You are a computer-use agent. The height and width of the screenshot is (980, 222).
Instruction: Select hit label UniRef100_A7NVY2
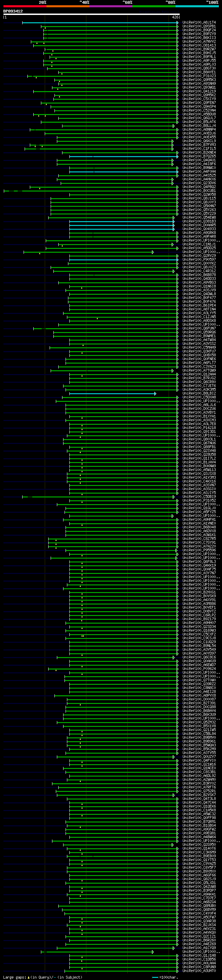199,41
